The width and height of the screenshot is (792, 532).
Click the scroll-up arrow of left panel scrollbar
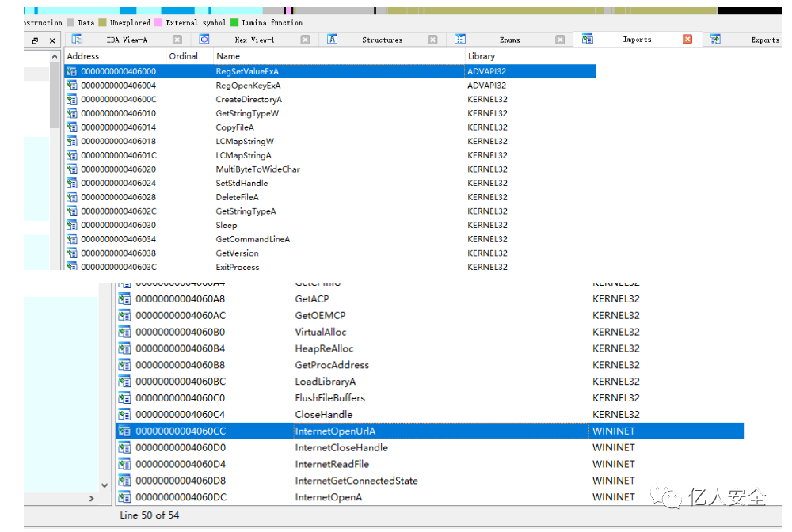[x=55, y=57]
